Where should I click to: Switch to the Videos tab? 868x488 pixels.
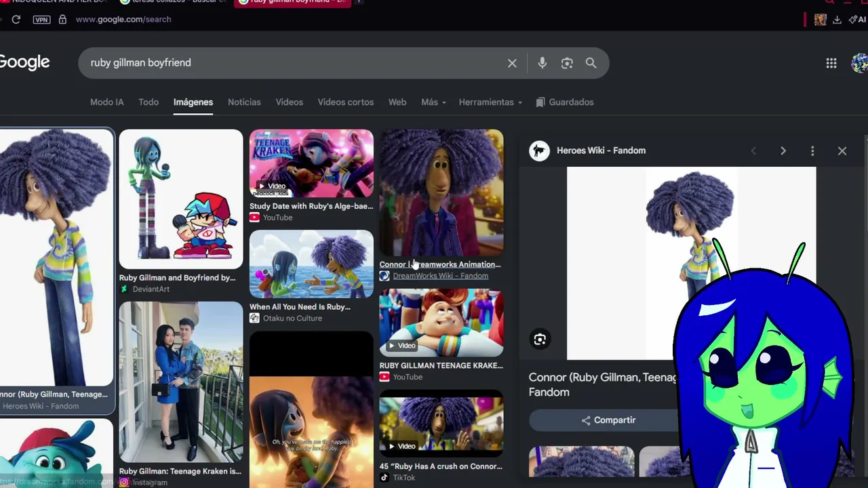[290, 102]
